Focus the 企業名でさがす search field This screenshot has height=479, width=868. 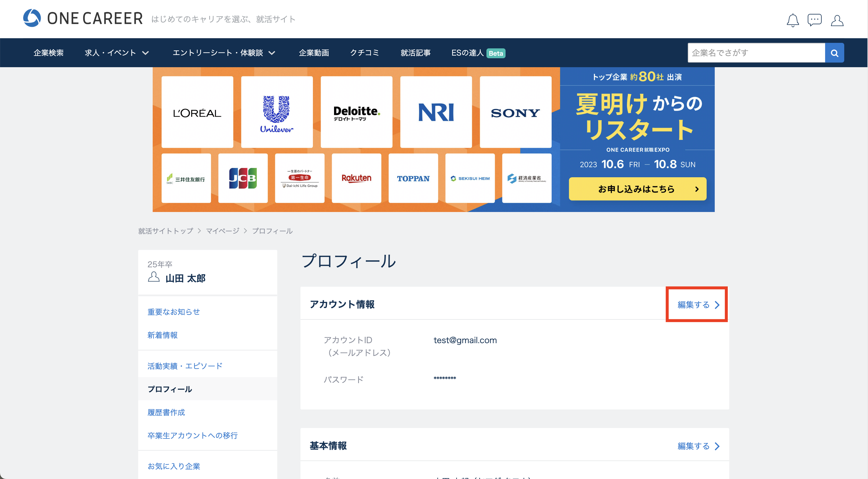click(756, 53)
